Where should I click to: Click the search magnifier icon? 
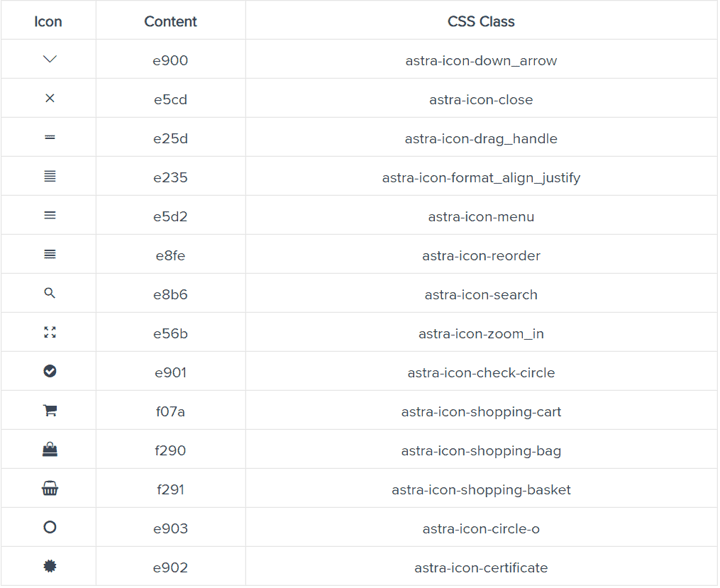pyautogui.click(x=50, y=294)
